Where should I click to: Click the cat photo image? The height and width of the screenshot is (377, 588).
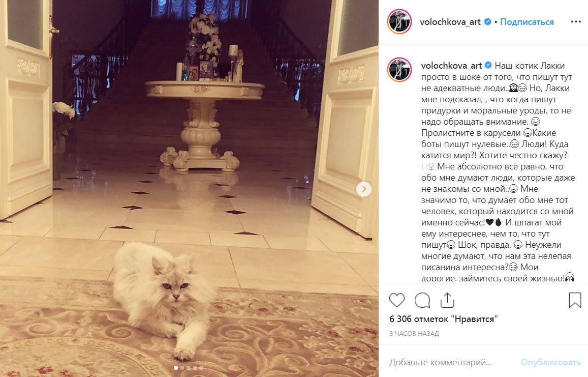click(189, 188)
